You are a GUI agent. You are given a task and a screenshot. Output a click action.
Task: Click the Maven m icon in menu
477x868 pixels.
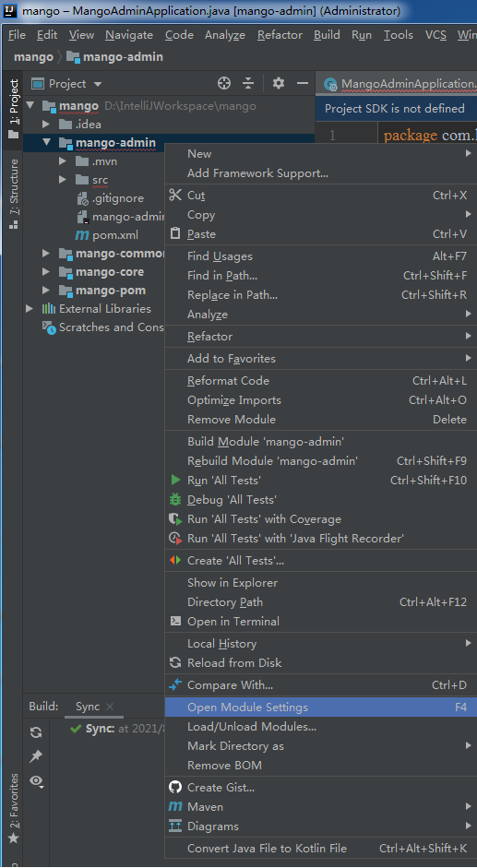(175, 806)
